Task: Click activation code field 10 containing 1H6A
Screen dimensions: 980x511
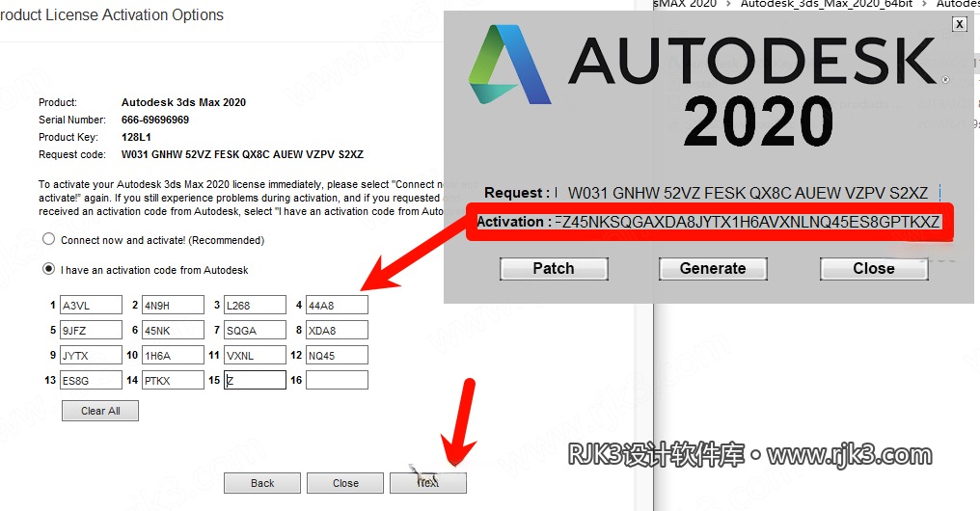Action: pyautogui.click(x=173, y=355)
